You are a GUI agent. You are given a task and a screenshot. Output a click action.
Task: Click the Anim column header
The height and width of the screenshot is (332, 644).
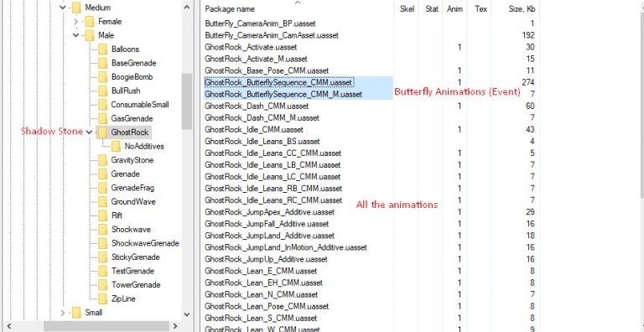(455, 8)
